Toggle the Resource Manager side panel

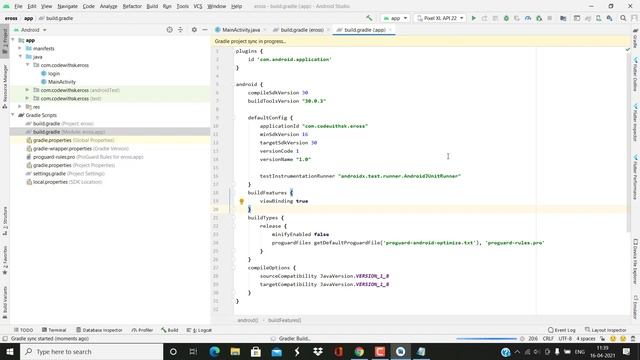coord(5,86)
